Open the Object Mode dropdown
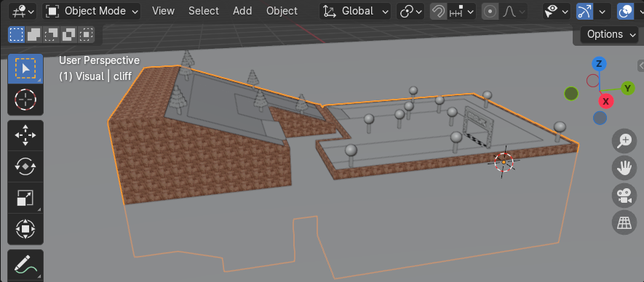 92,11
